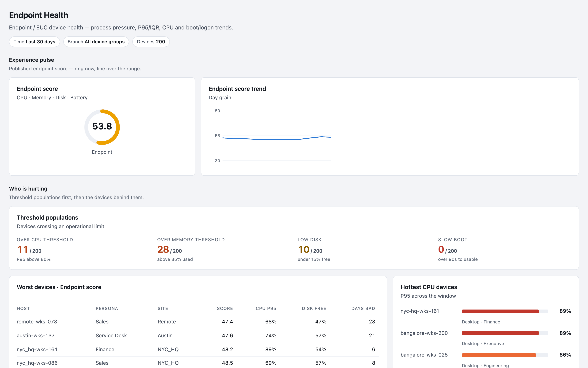
Task: Click the bangalore-wks-025 orange CPU bar
Action: [499, 355]
